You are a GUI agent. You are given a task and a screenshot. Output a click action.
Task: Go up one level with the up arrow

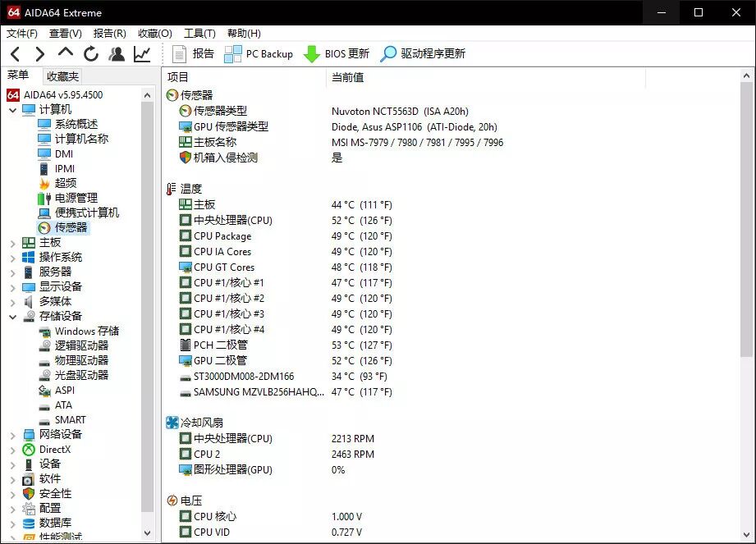pyautogui.click(x=66, y=53)
